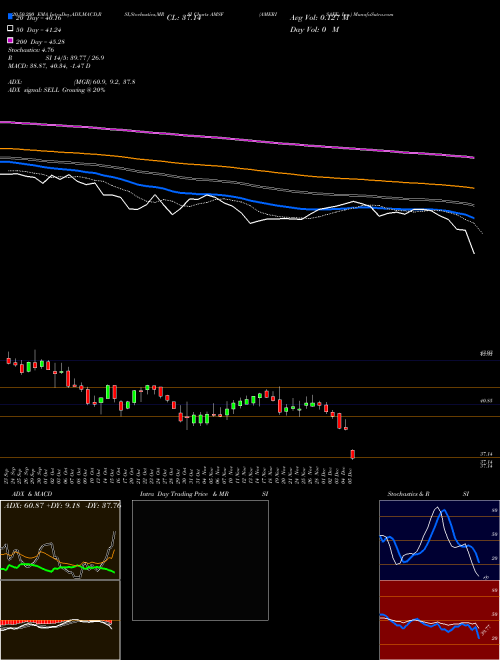Click the '37.14' price axis label
This screenshot has height=660, width=500.
tap(487, 454)
